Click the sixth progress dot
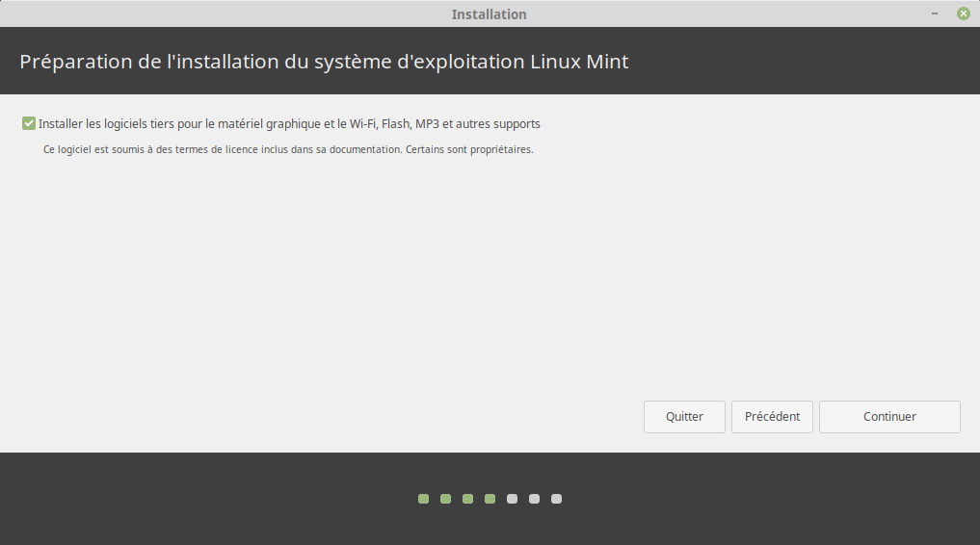 (x=534, y=499)
